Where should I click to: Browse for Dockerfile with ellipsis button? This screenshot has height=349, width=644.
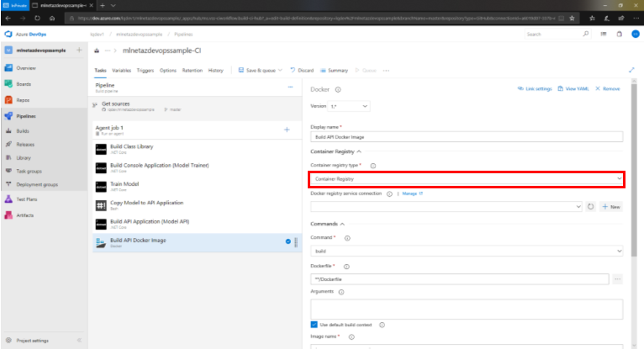(618, 278)
